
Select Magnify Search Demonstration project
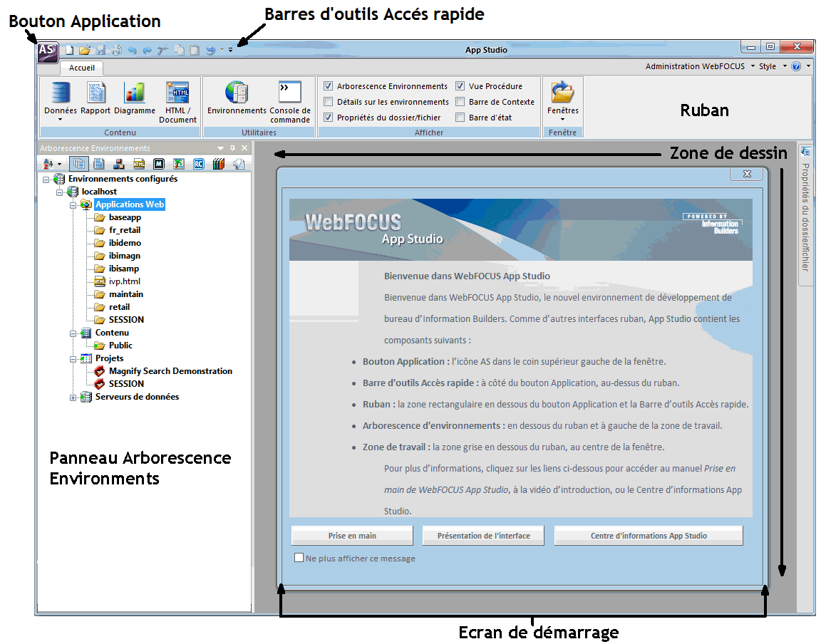(170, 371)
